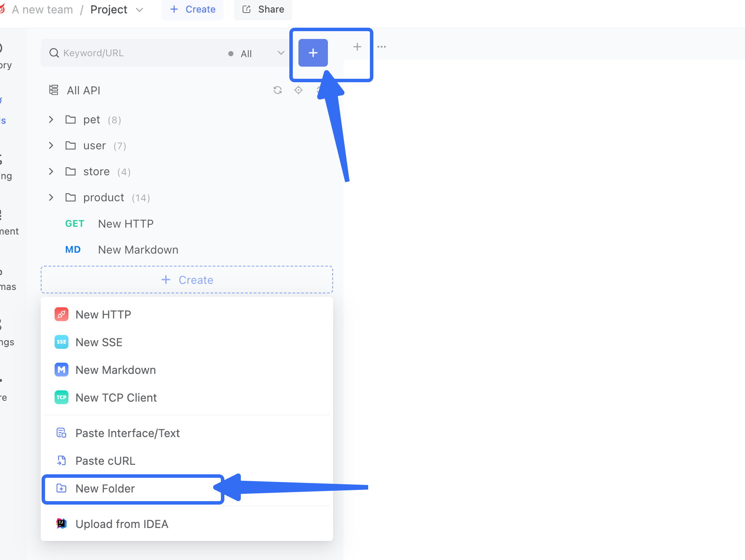This screenshot has width=745, height=560.
Task: Choose New TCP Client in the menu
Action: (187, 398)
